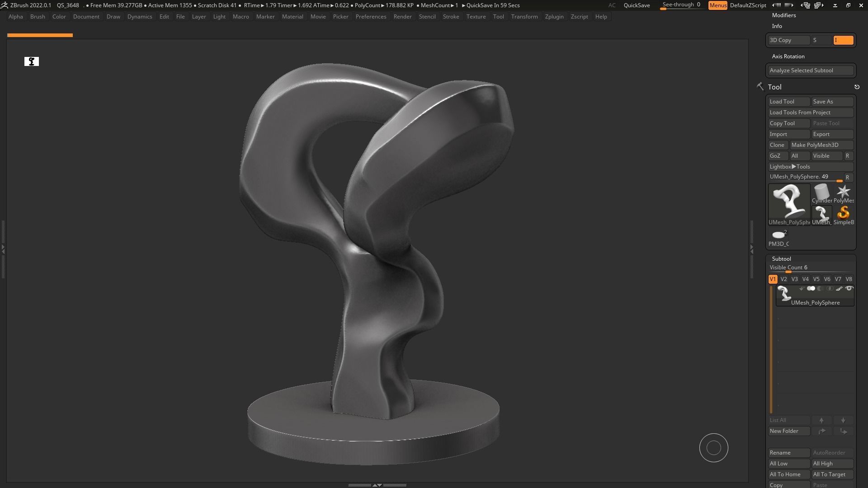Click Analyze Selected Subtool button
The height and width of the screenshot is (488, 868).
pos(811,70)
